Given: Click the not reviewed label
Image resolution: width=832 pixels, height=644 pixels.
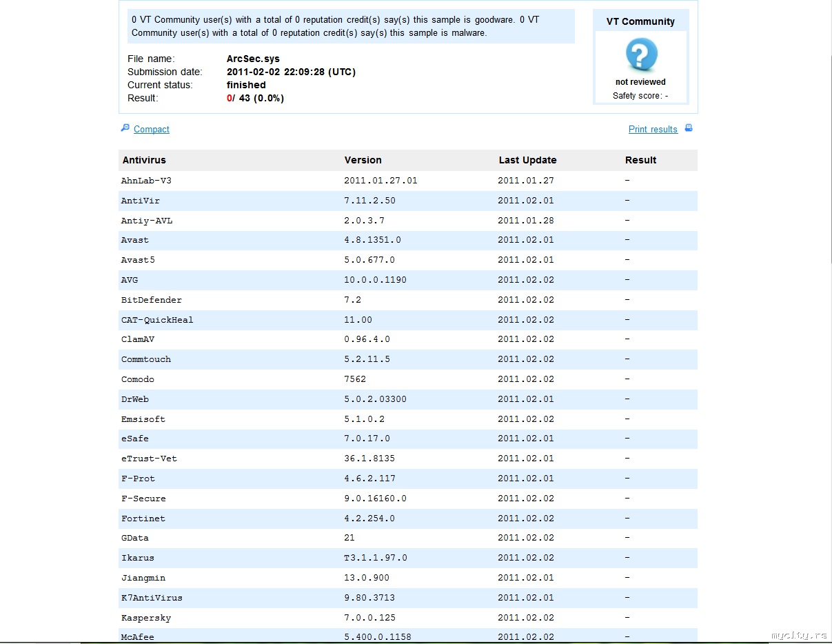Looking at the screenshot, I should 640,82.
